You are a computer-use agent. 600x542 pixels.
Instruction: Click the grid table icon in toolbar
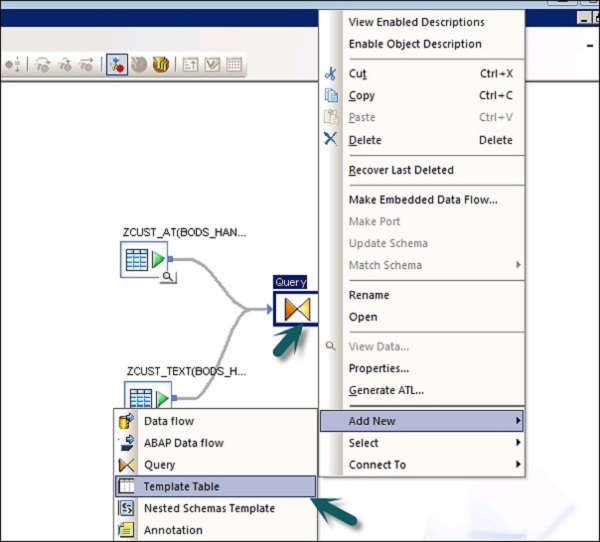(234, 65)
